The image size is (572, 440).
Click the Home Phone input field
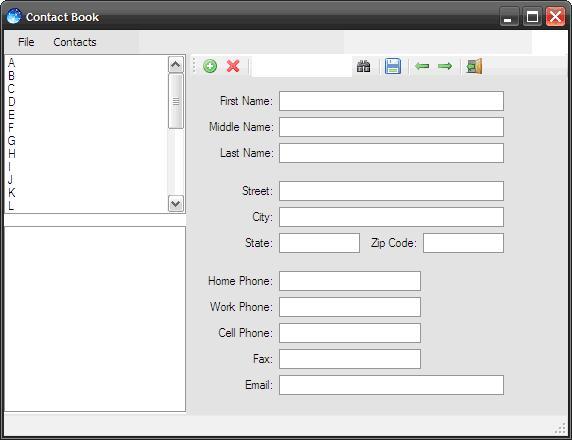pos(350,281)
